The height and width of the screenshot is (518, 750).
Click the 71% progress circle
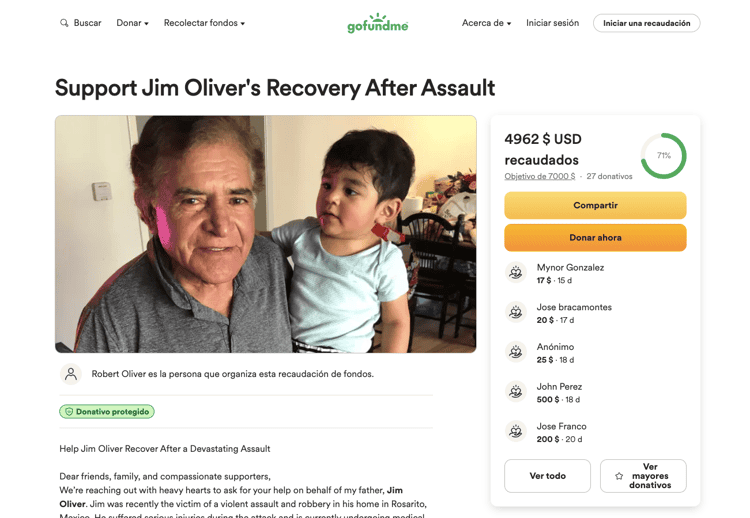point(663,156)
